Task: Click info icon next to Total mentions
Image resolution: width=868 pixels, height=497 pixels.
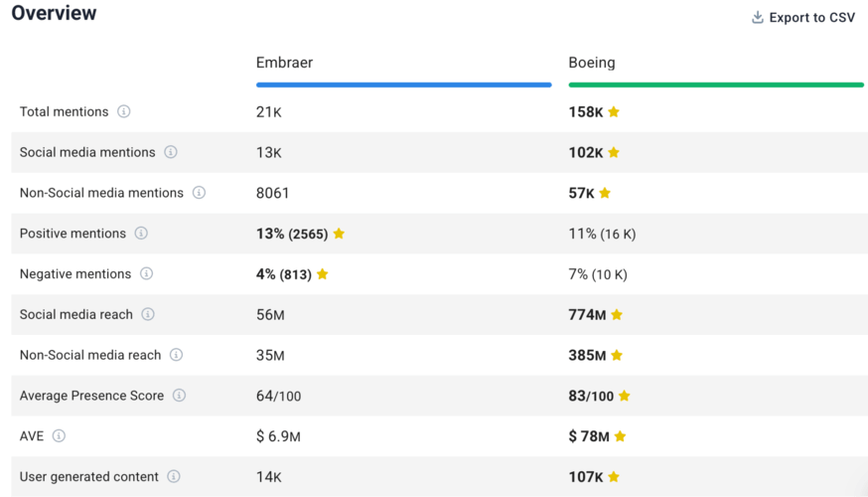Action: pyautogui.click(x=123, y=111)
